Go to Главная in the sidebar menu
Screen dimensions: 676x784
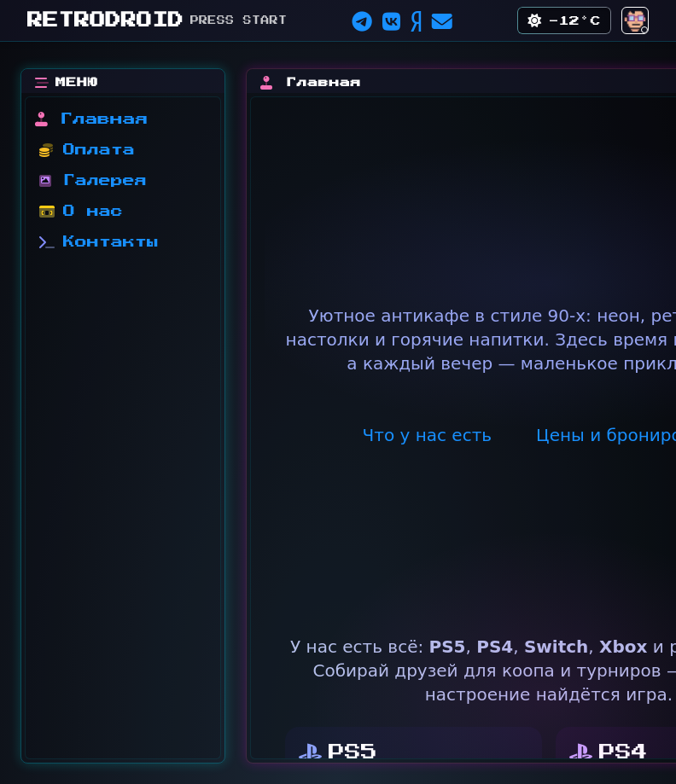click(x=103, y=119)
